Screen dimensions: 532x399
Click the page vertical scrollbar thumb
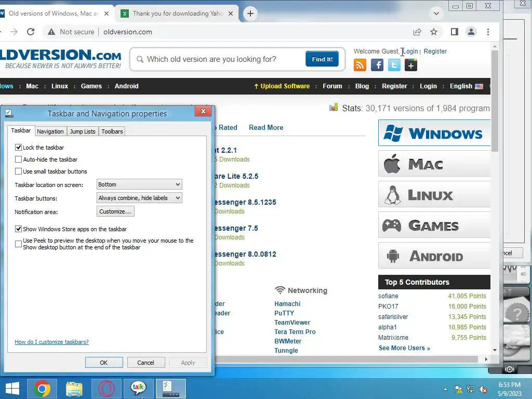coord(495,101)
